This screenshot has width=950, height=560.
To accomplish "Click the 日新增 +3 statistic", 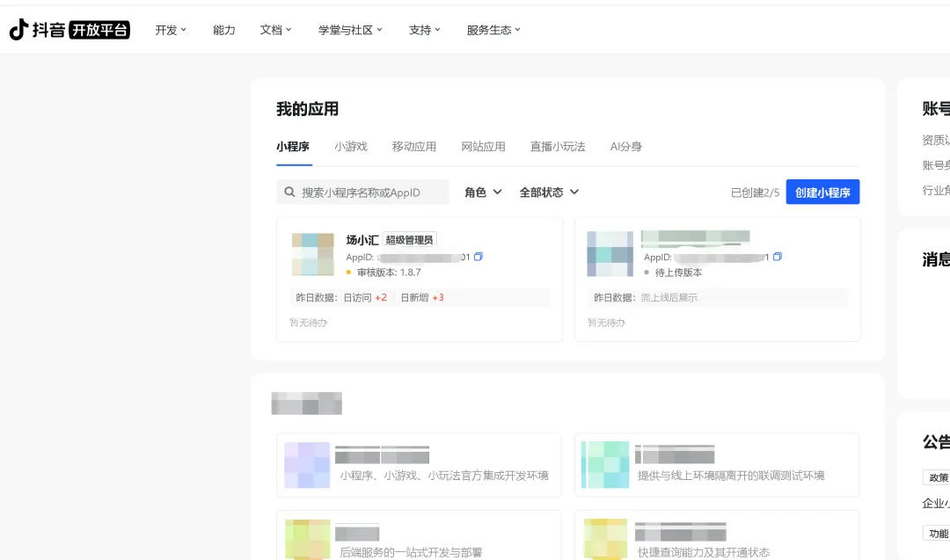I will 422,297.
